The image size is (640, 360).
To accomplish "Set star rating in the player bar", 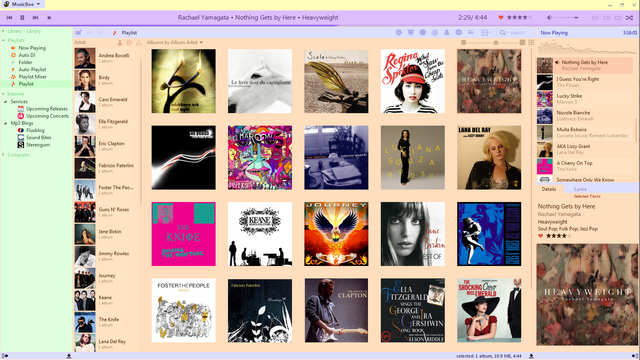I will (519, 18).
